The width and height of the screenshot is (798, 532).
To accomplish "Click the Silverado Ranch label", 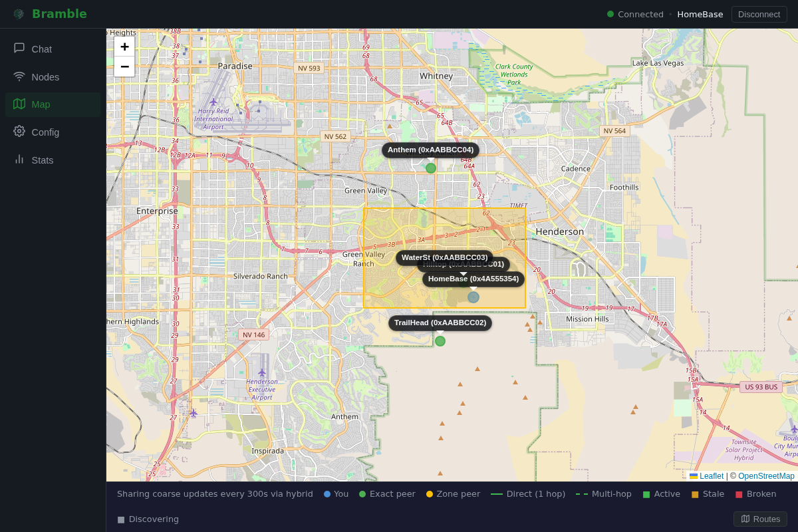I will (261, 276).
